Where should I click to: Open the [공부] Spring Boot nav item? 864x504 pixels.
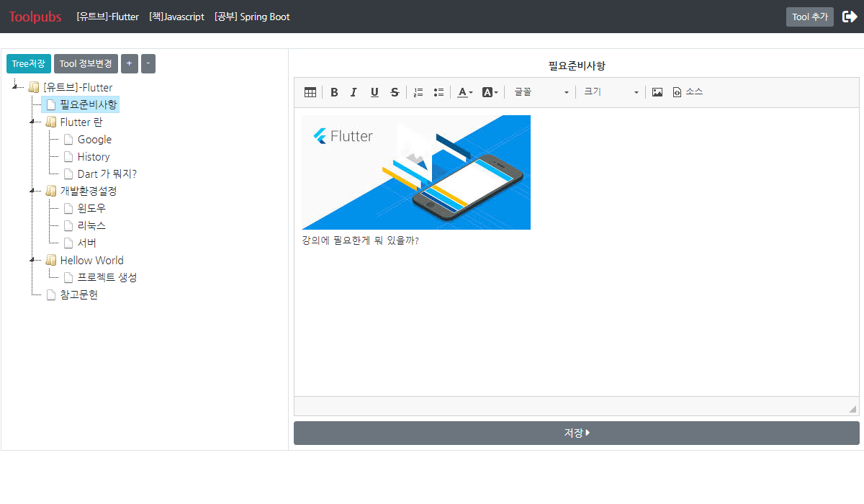pyautogui.click(x=253, y=17)
